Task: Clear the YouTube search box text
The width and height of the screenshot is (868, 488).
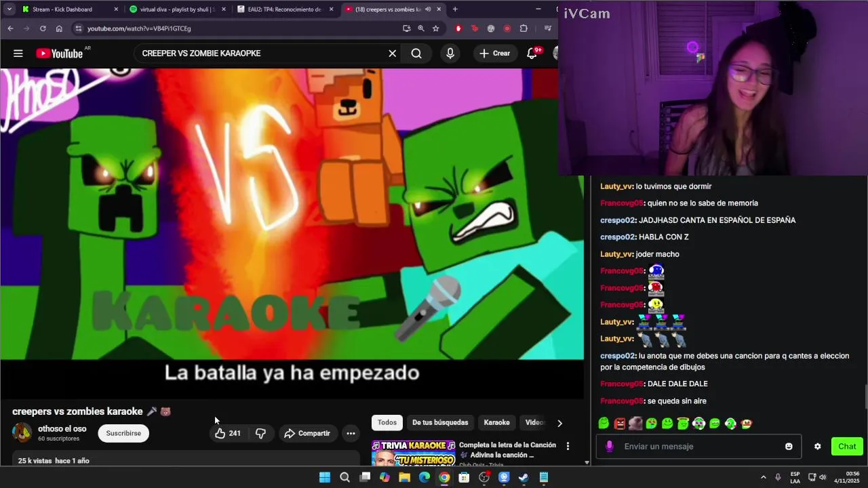Action: (392, 54)
